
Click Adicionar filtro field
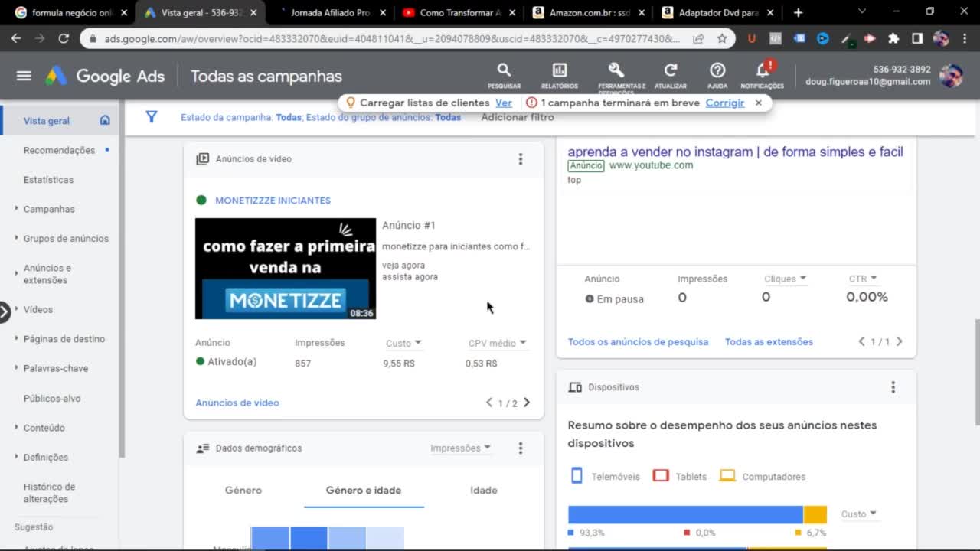[518, 117]
